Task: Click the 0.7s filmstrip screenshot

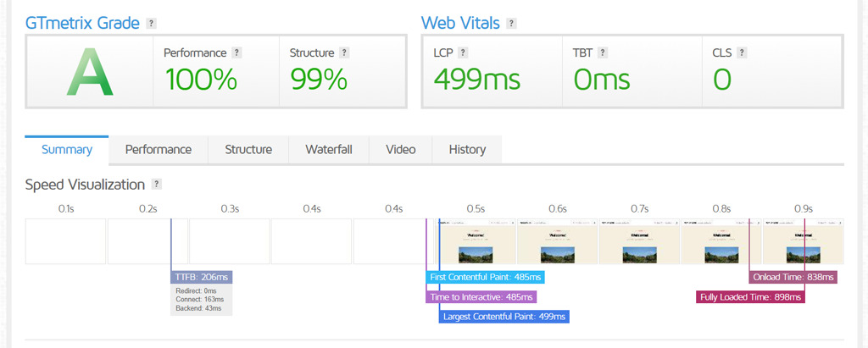Action: tap(639, 241)
